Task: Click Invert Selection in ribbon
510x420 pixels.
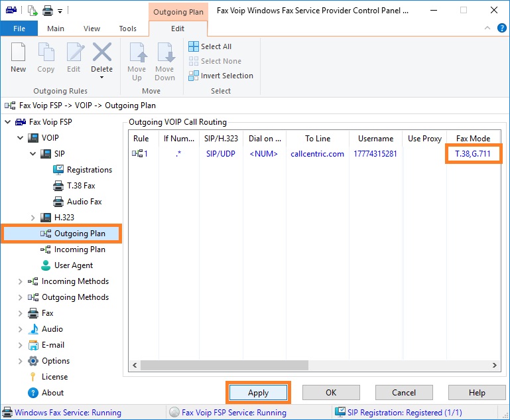Action: [x=221, y=76]
